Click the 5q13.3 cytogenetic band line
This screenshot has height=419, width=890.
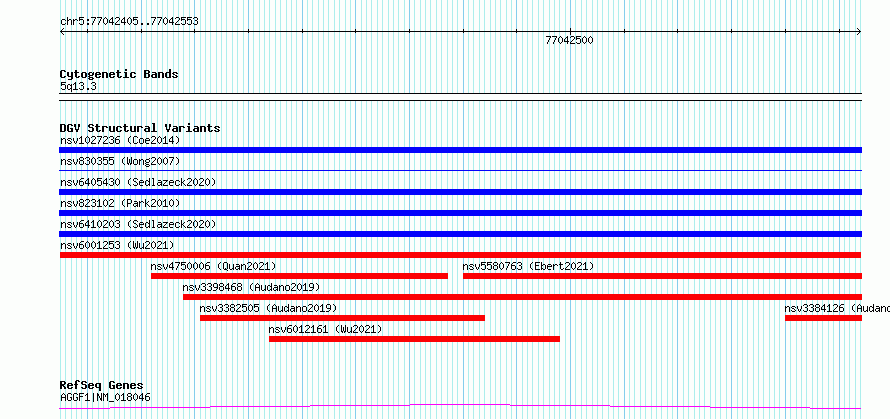coord(460,97)
